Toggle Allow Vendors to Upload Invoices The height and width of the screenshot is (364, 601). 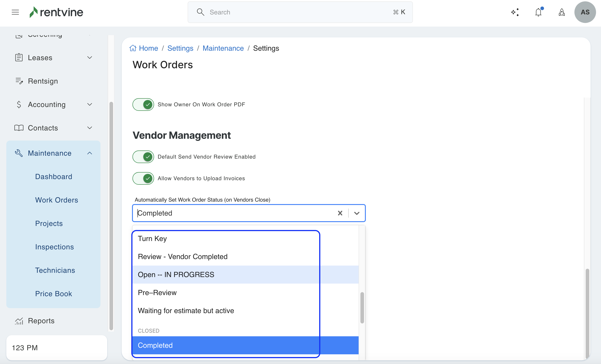143,178
